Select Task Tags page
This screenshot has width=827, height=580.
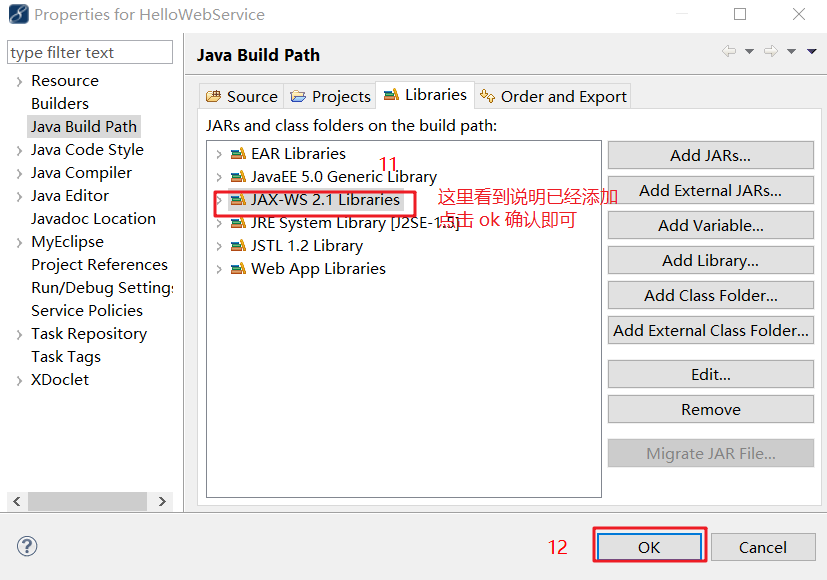[x=66, y=357]
